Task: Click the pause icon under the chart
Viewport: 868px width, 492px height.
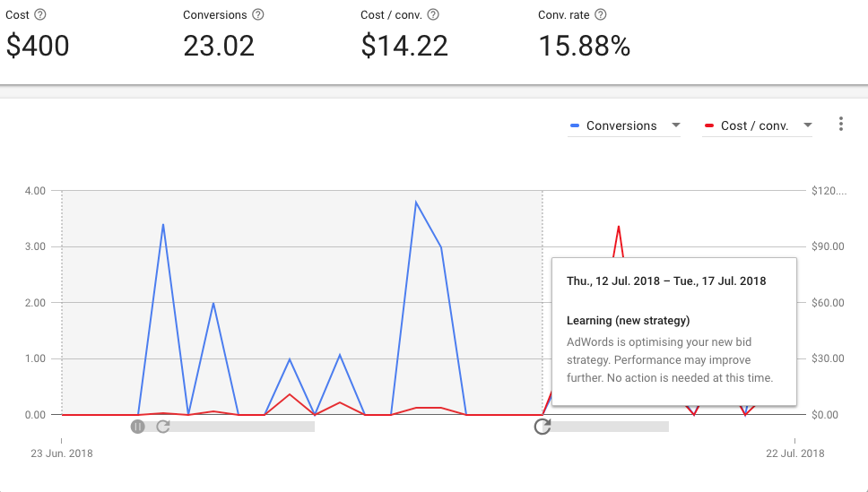Action: coord(137,427)
